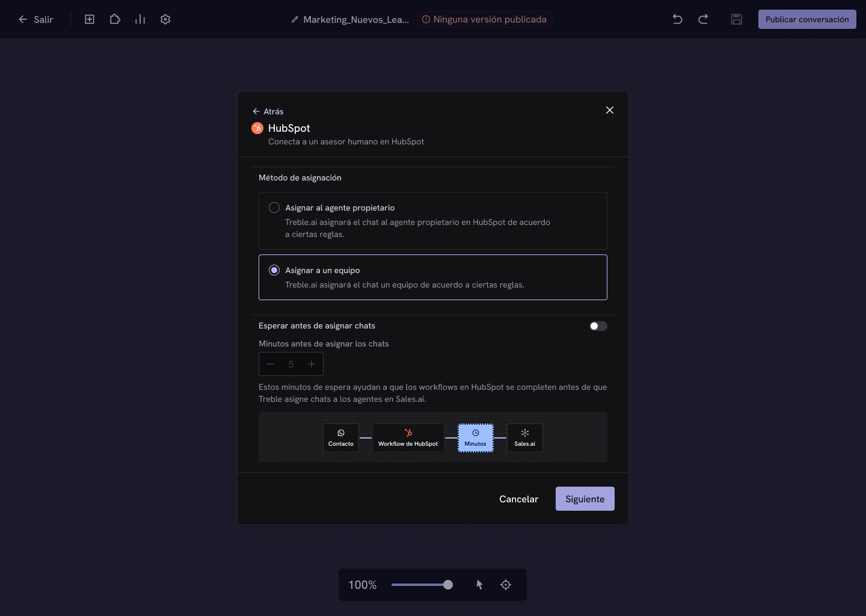Open the add block plus-square icon
Screen dimensions: 866x616
[x=90, y=19]
